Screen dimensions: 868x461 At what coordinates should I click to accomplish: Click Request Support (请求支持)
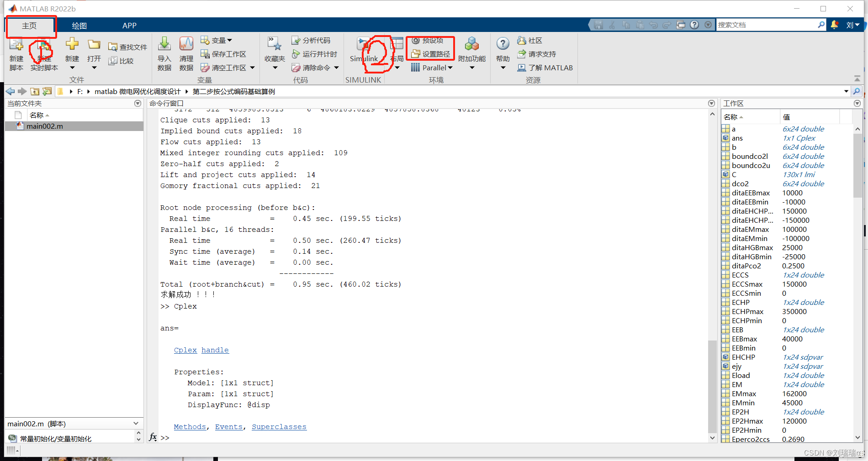(x=537, y=54)
